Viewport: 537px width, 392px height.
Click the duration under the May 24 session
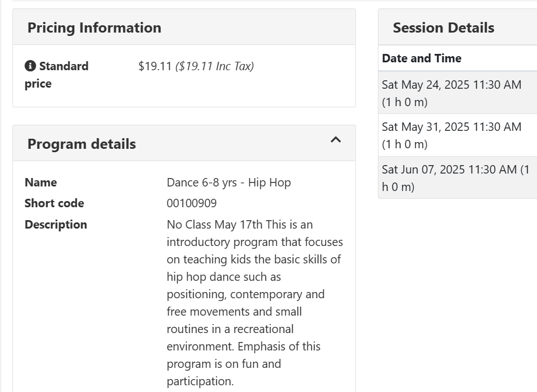[404, 102]
